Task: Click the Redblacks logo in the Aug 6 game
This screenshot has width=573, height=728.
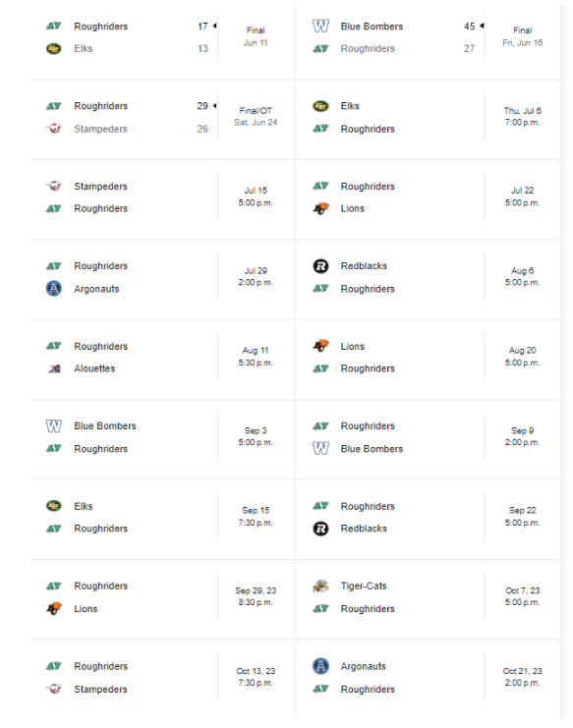Action: point(320,266)
